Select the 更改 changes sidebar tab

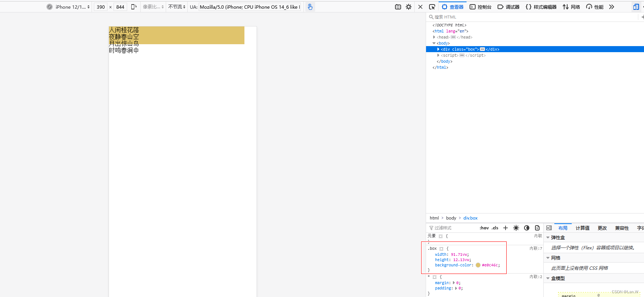[x=602, y=228]
